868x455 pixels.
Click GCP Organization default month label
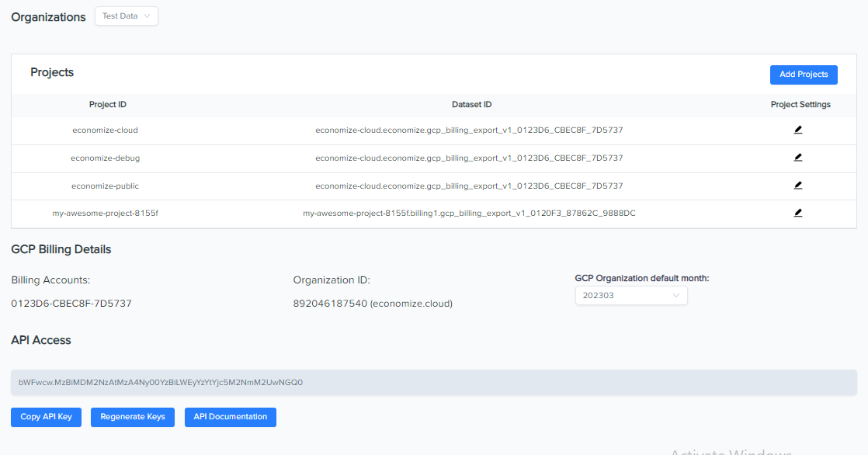pyautogui.click(x=642, y=279)
